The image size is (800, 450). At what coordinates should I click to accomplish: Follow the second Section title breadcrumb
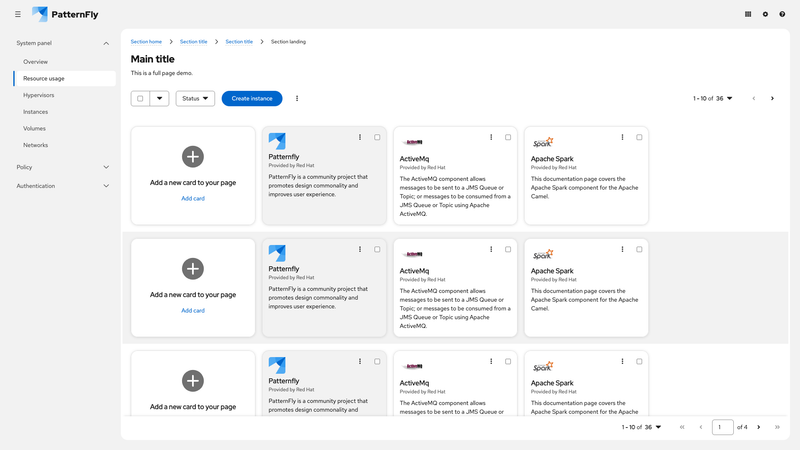point(239,42)
